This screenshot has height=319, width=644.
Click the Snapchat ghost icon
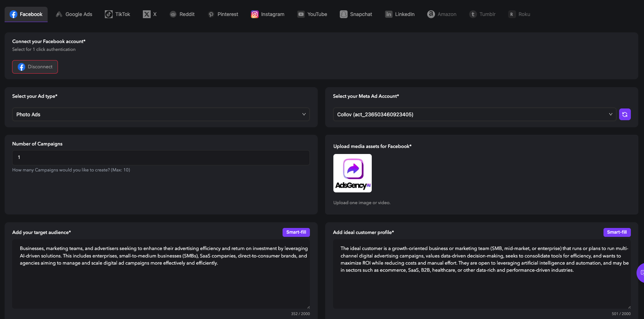click(344, 14)
